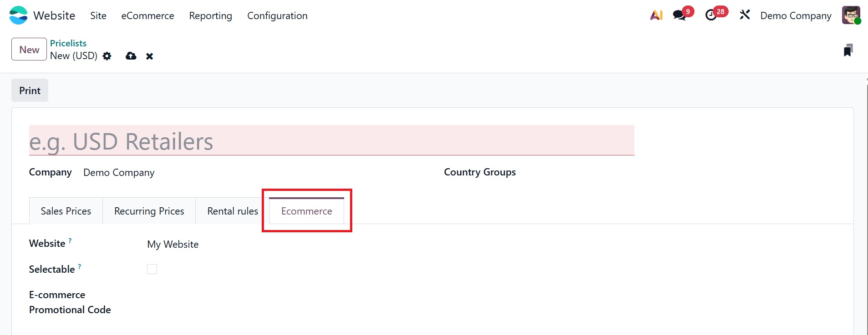Open the Rental rules tab
The width and height of the screenshot is (868, 335).
232,211
